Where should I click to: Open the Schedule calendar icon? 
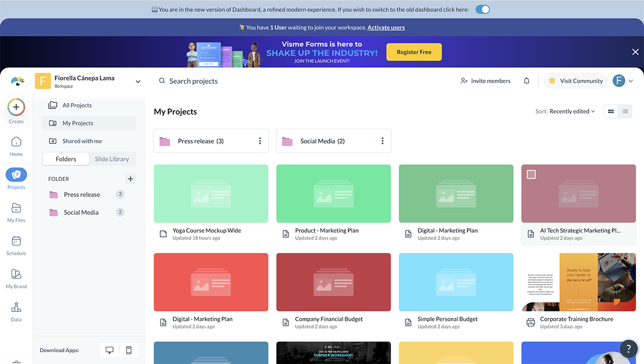click(16, 242)
